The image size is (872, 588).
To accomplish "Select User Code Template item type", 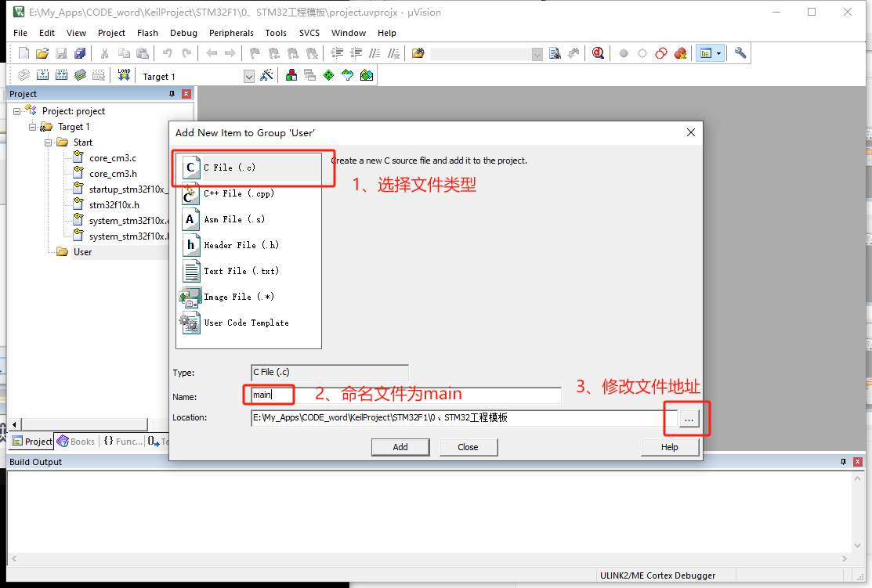I will pos(248,323).
